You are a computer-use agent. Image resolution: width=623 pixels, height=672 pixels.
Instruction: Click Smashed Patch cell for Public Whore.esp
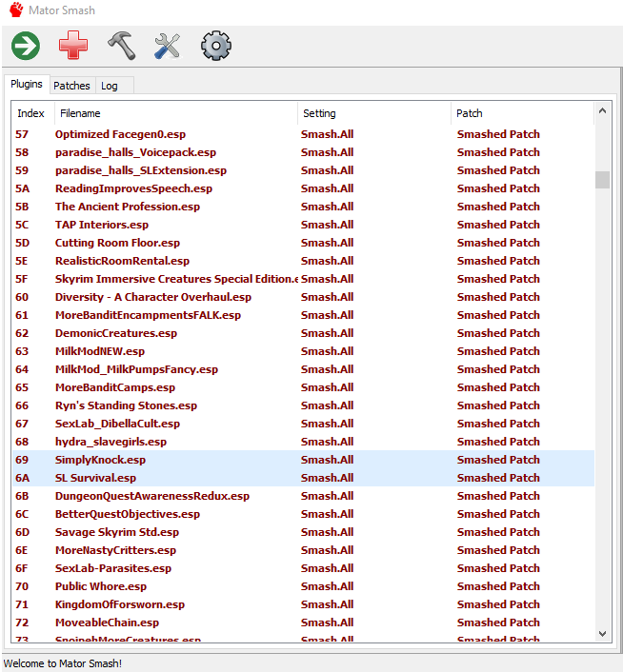click(498, 586)
